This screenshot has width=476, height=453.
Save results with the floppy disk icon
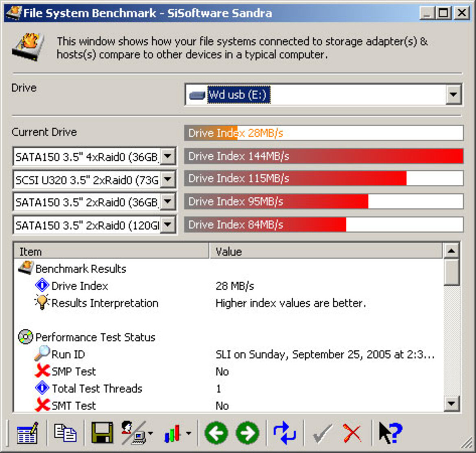click(x=102, y=433)
